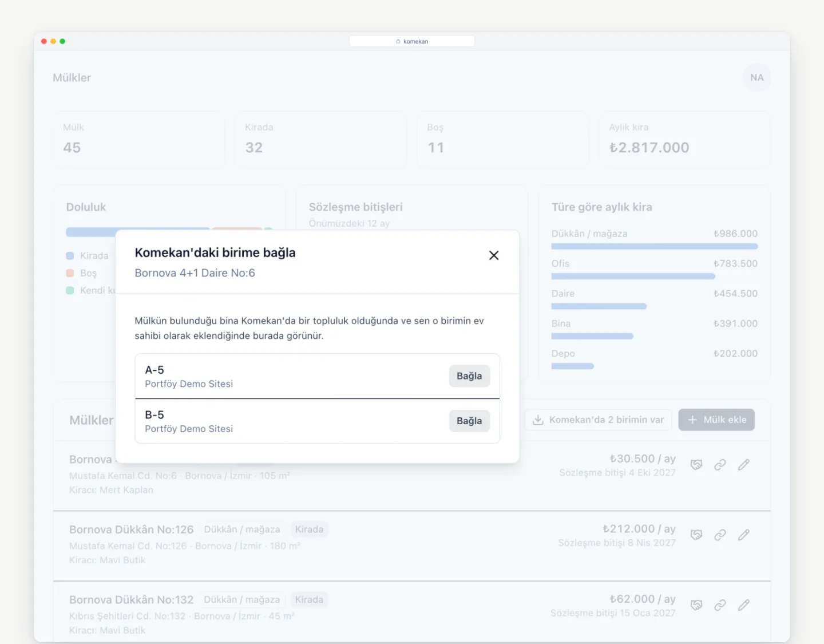Screen dimensions: 824x644
Task: Click the Bina amount ₺391.000
Action: 735,323
